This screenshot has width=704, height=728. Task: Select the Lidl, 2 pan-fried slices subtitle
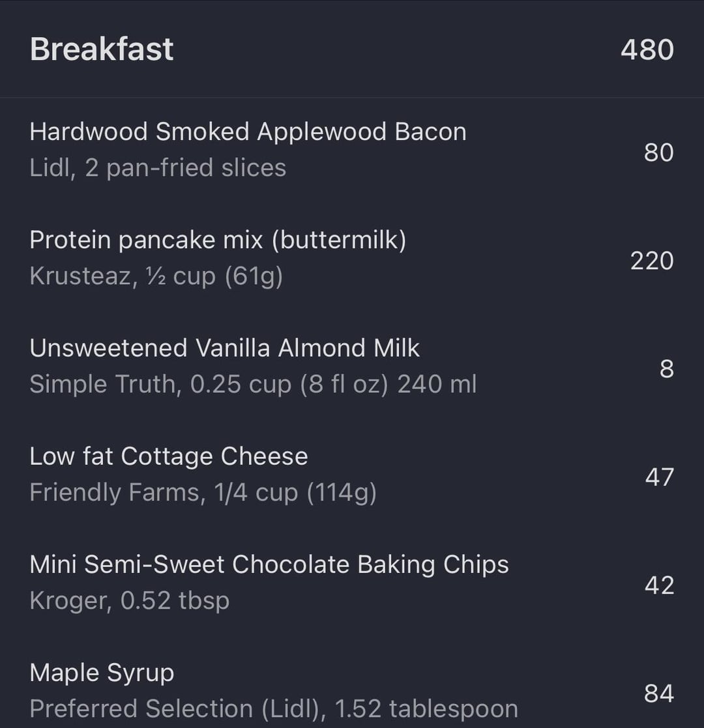158,167
